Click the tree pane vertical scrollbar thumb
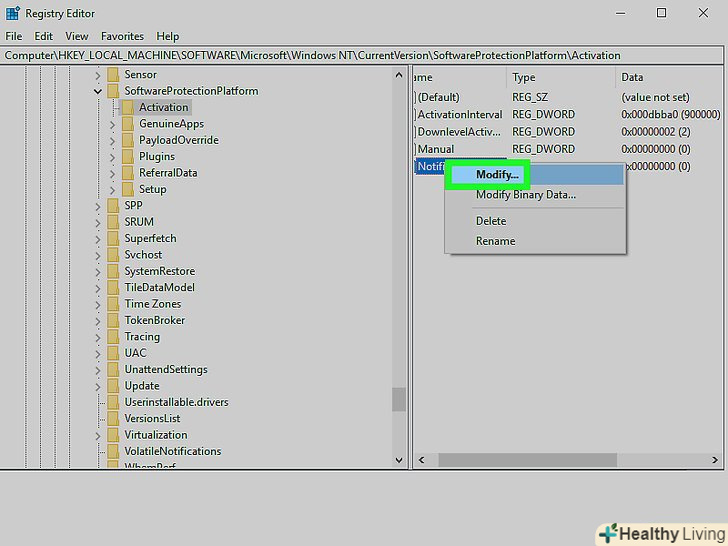 point(399,400)
